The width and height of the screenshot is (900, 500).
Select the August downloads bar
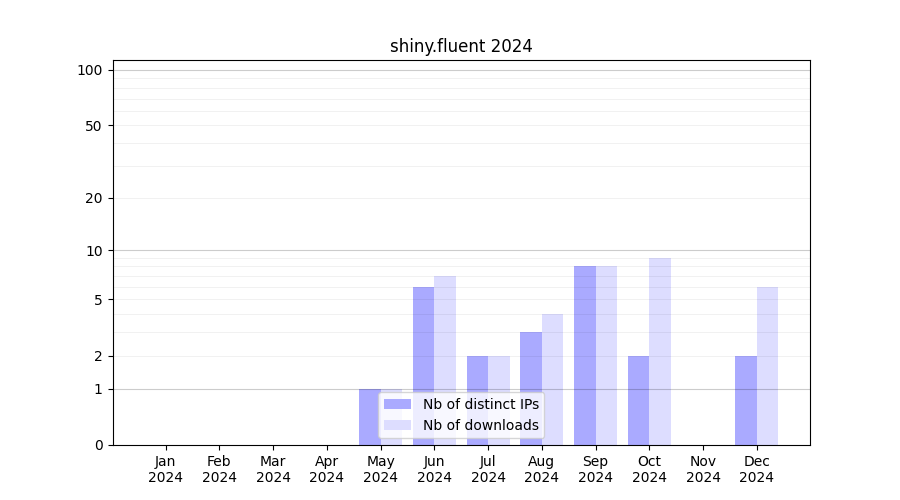(x=553, y=379)
